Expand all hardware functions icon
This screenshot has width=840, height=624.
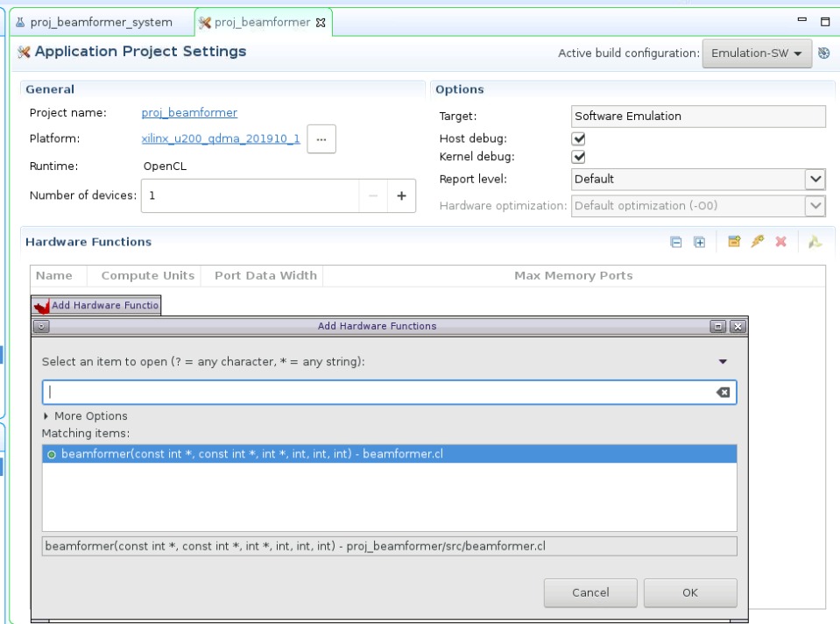[699, 242]
